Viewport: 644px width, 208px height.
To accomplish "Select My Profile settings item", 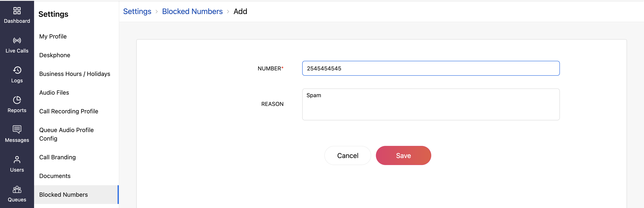I will tap(53, 36).
